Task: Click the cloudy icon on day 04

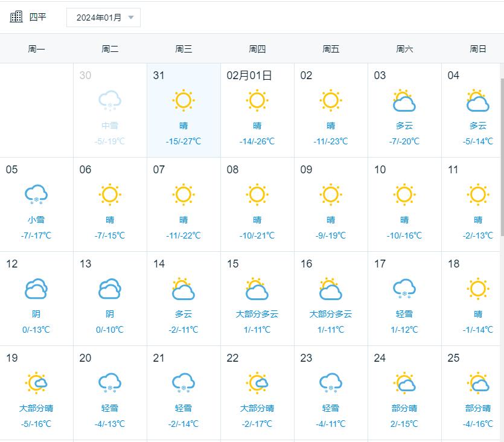Action: click(x=478, y=100)
